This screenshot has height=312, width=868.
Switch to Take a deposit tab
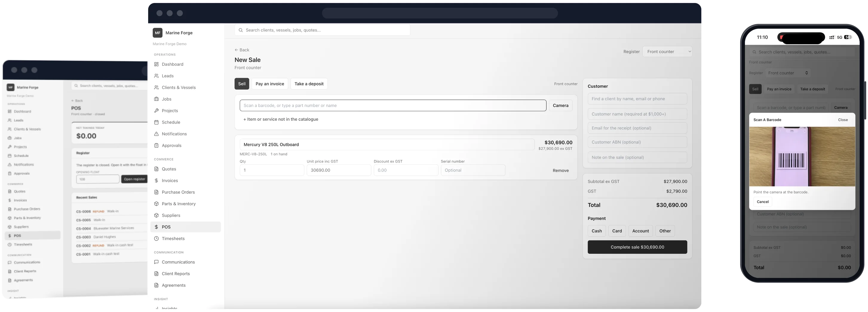(309, 84)
